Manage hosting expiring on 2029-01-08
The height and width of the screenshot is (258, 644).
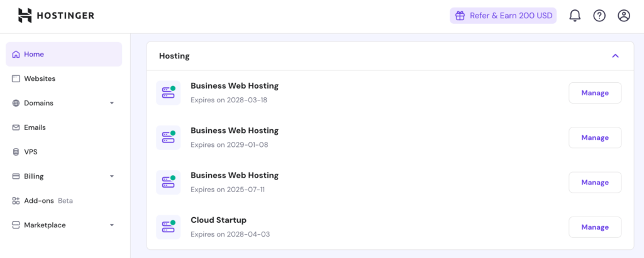[x=595, y=137]
